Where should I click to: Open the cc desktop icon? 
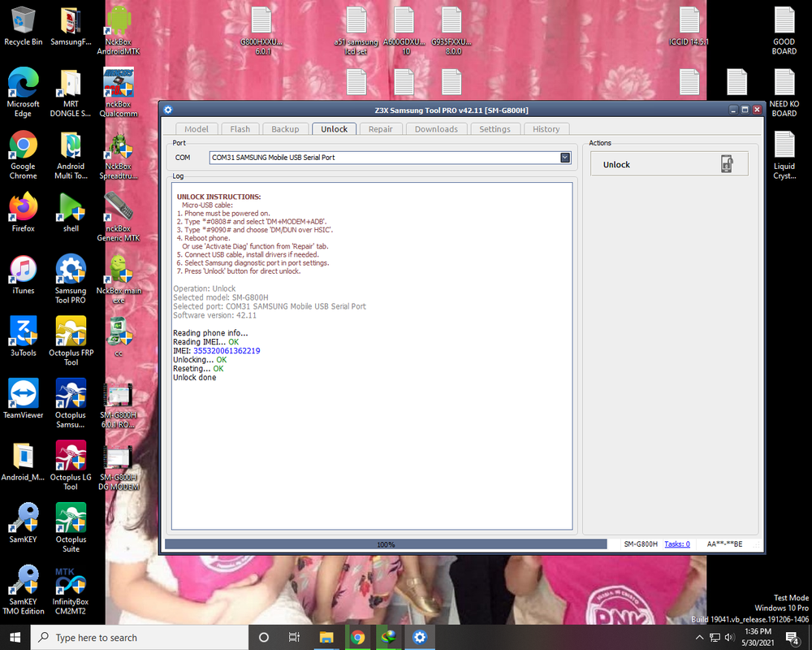click(118, 337)
